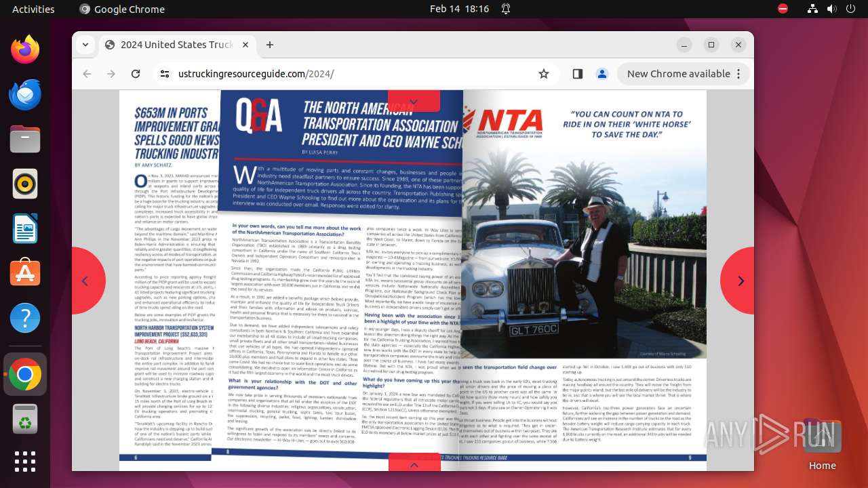Image resolution: width=868 pixels, height=488 pixels.
Task: Launch Thunderbird Mail from the dock
Action: (25, 95)
